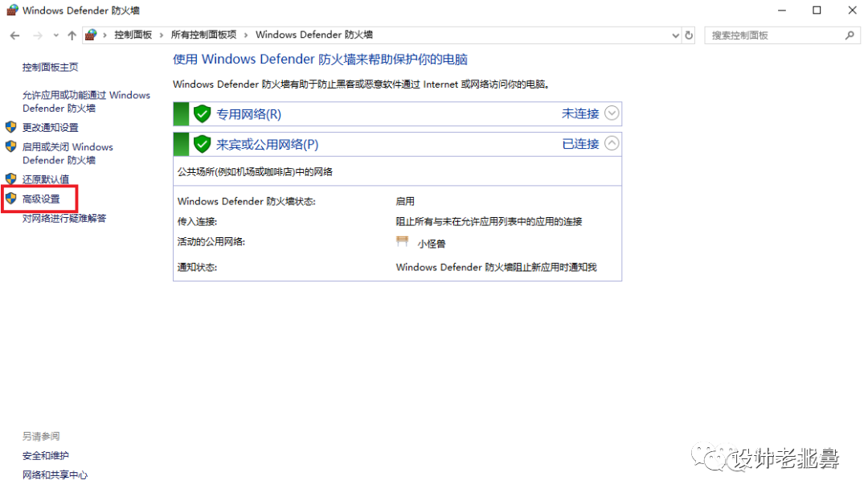Open the address bar history dropdown
868x497 pixels.
(x=675, y=35)
